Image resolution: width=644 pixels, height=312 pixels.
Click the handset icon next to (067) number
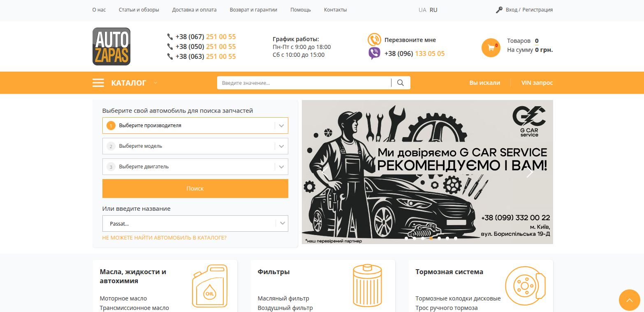pyautogui.click(x=170, y=37)
